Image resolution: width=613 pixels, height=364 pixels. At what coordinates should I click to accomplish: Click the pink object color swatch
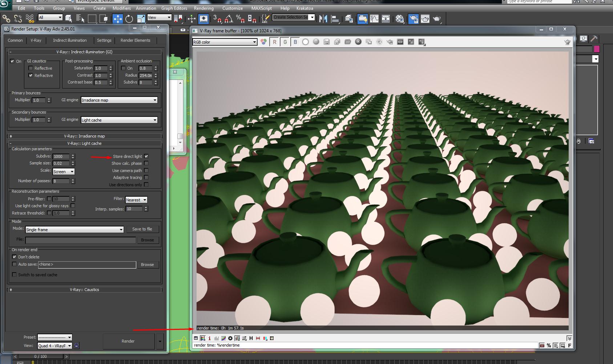596,49
